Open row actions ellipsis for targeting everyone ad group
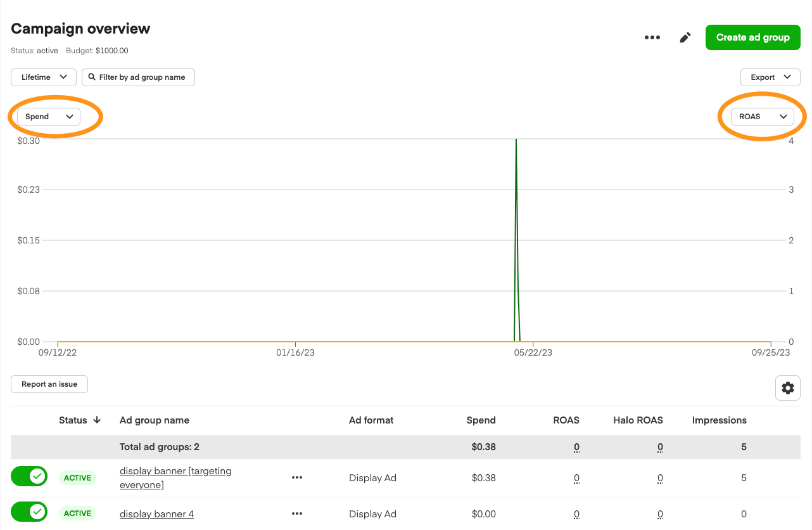Screen dimensions: 812x530 296,477
